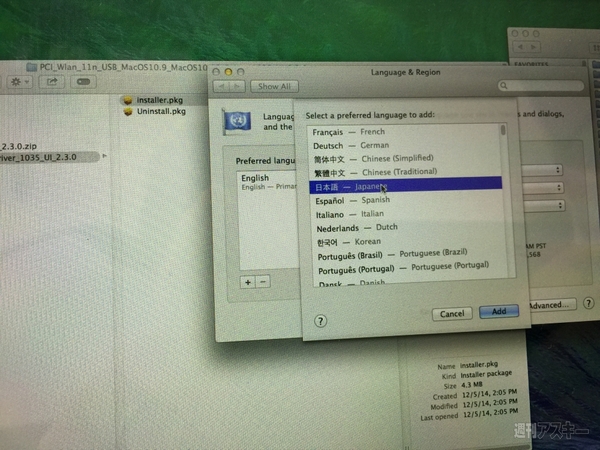
Task: Select Deutsch — German language row
Action: pyautogui.click(x=404, y=146)
